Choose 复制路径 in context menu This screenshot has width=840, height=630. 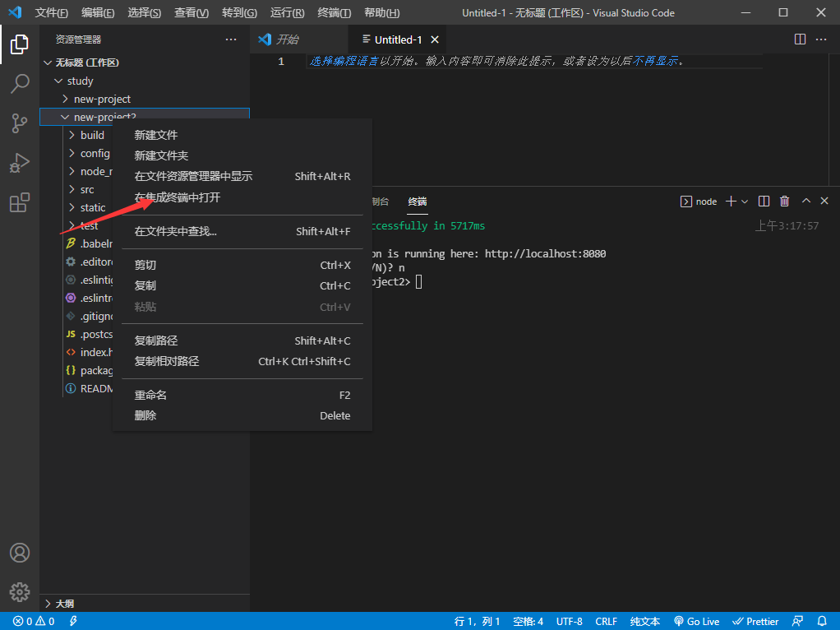click(x=242, y=341)
